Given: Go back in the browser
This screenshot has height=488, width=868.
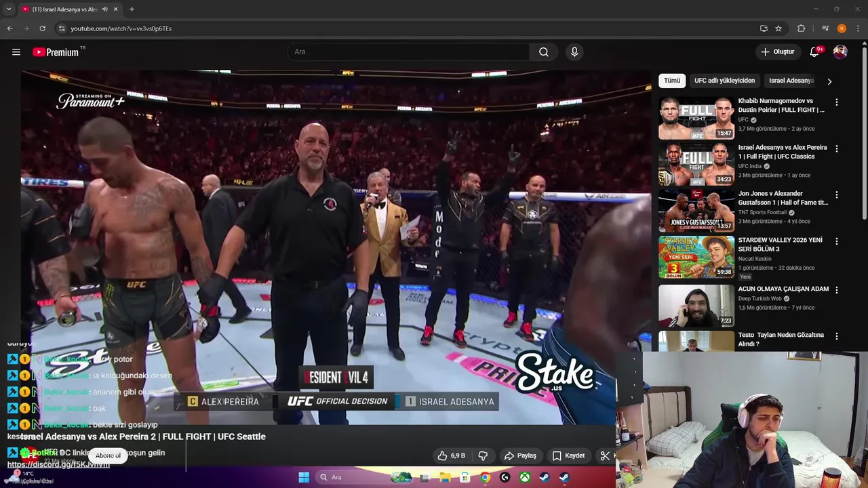Looking at the screenshot, I should click(x=9, y=28).
